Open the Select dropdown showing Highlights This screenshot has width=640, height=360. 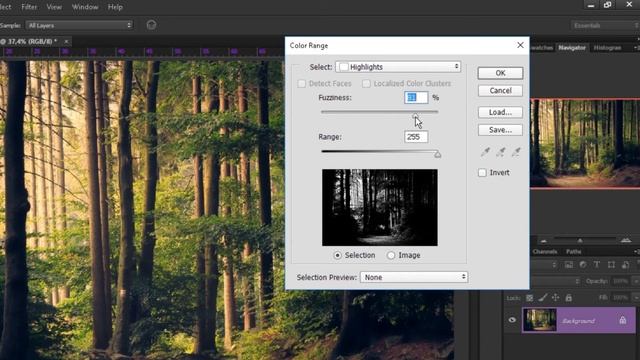tap(398, 67)
